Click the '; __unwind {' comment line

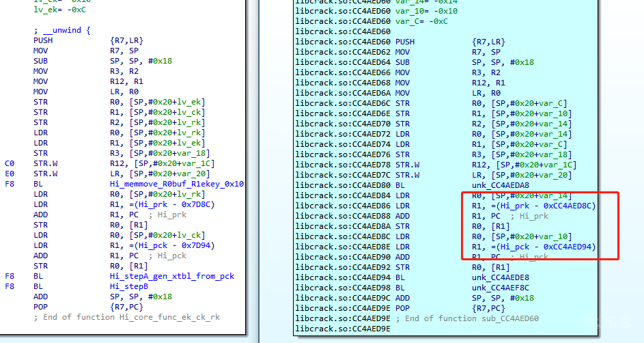(x=62, y=30)
